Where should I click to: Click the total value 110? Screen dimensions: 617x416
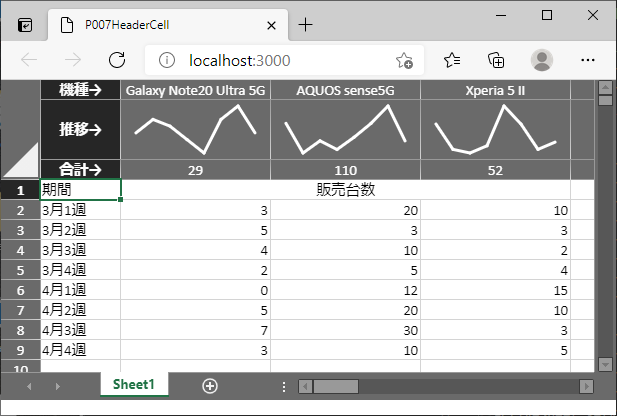[x=345, y=170]
